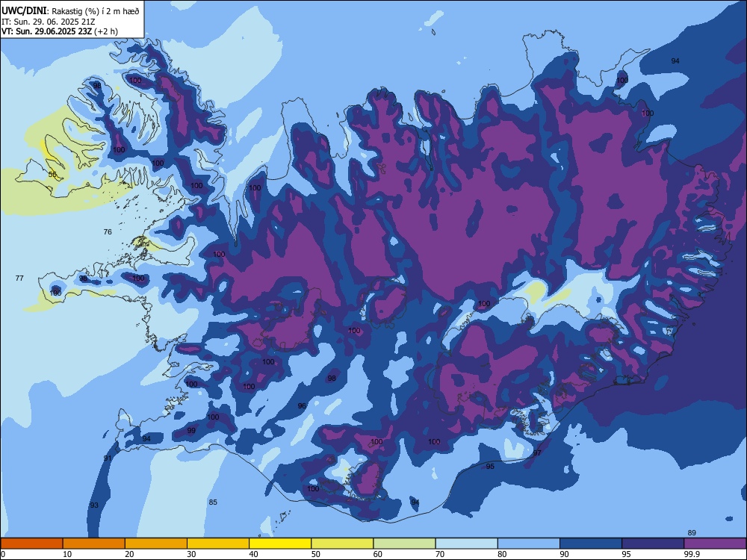This screenshot has height=560, width=747.
Task: Click the '96' value on the map
Action: point(302,405)
